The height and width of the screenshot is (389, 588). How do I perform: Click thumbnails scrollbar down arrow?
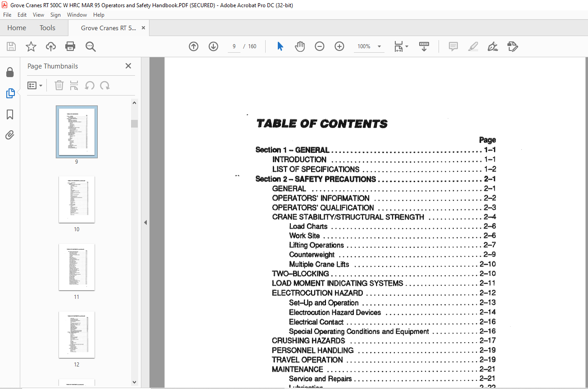click(x=134, y=382)
